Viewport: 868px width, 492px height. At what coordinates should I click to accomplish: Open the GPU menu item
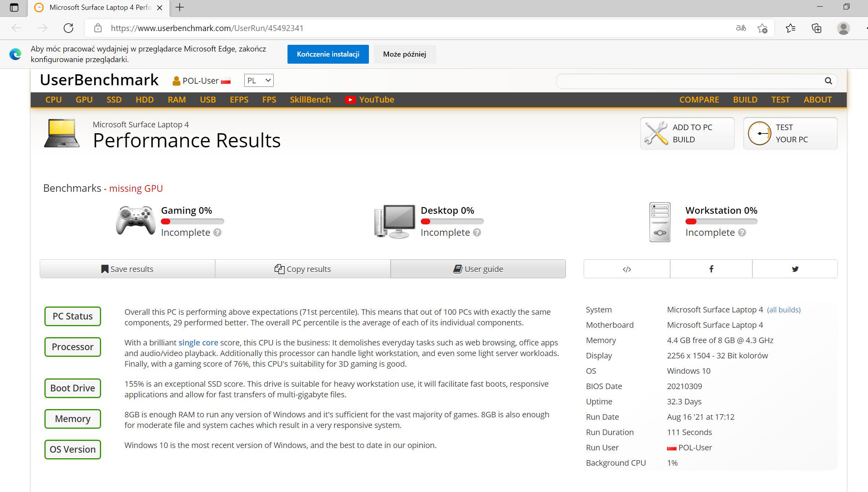click(x=84, y=100)
